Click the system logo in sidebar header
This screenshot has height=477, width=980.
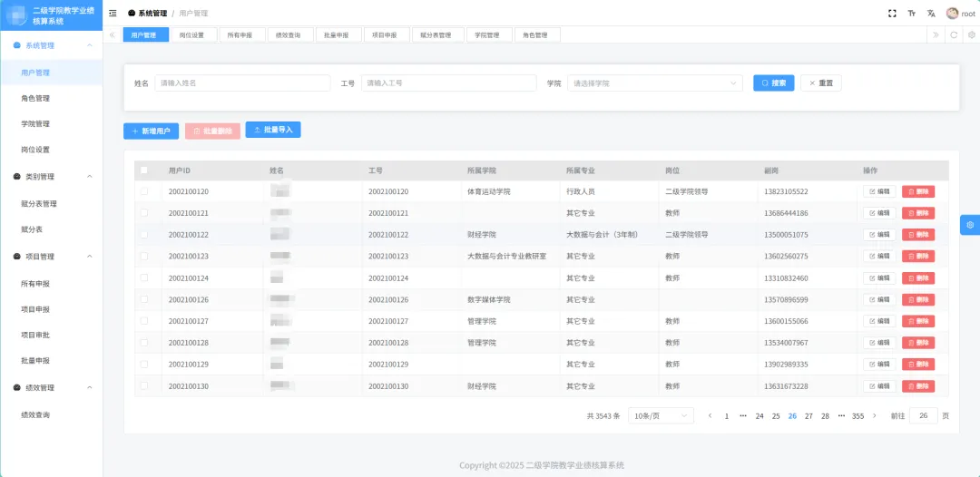pyautogui.click(x=17, y=15)
